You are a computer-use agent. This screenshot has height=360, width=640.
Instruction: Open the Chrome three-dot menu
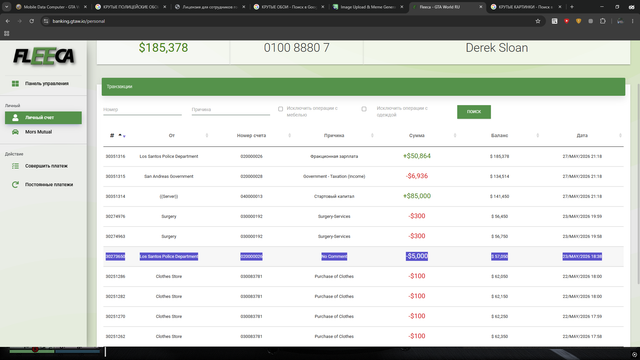pyautogui.click(x=632, y=21)
